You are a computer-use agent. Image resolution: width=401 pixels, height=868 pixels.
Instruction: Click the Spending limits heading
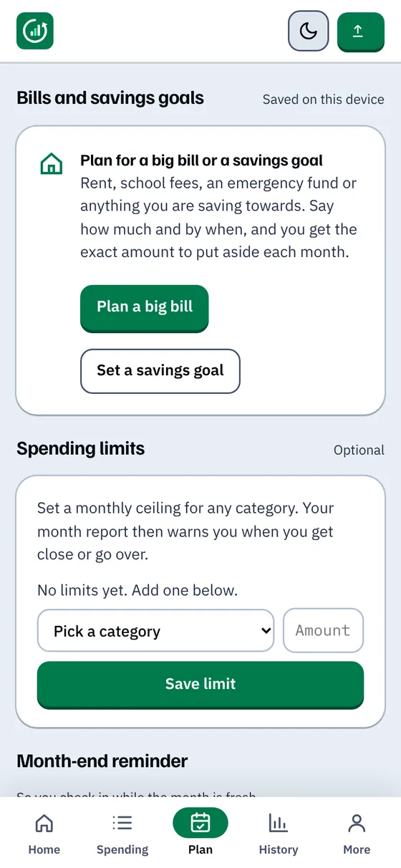click(81, 449)
